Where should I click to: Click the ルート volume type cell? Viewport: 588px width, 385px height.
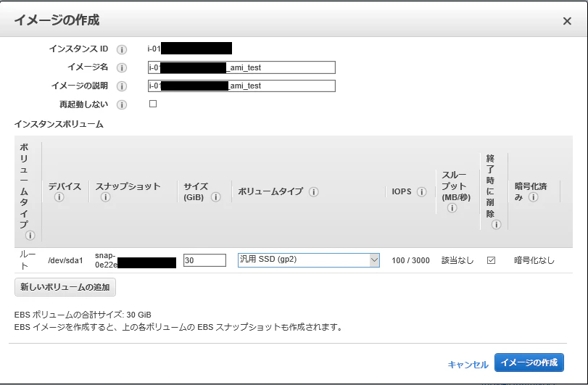tap(28, 260)
